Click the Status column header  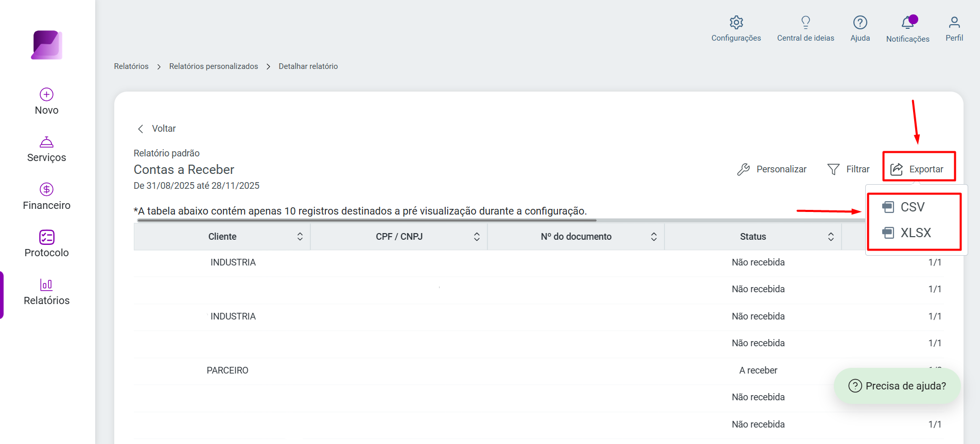pos(753,237)
